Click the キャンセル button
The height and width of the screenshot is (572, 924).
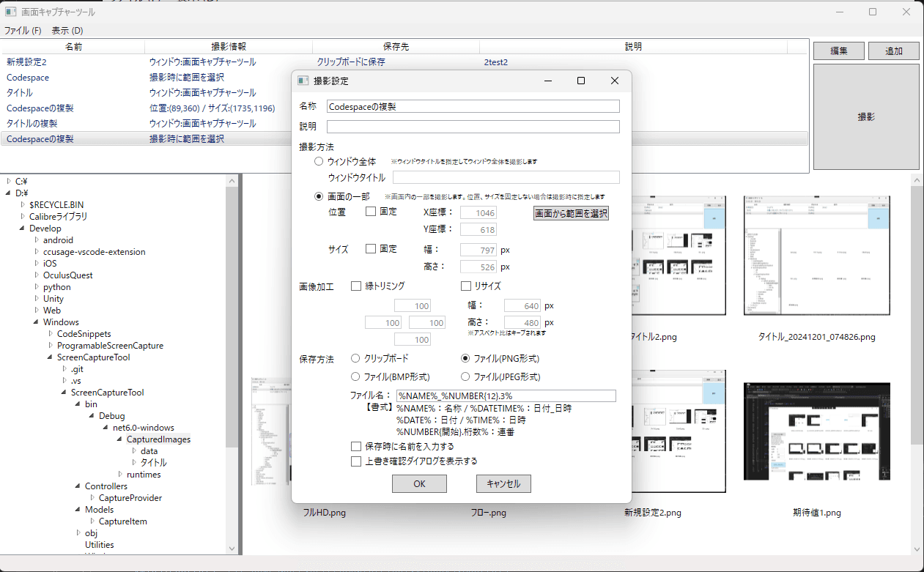[503, 483]
